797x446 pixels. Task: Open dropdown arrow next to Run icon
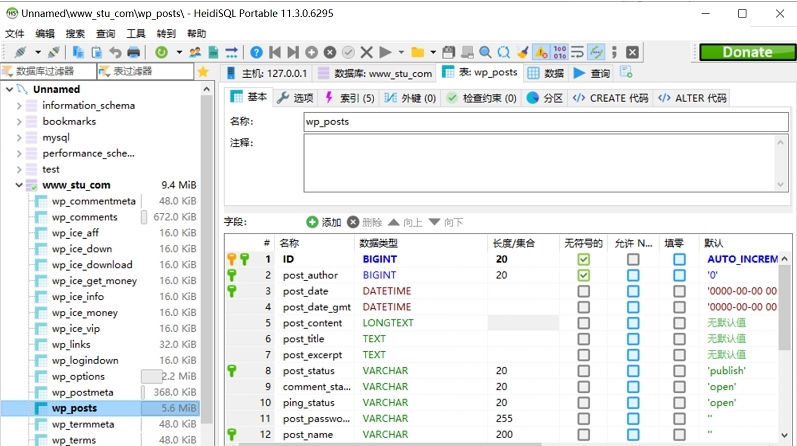[x=401, y=52]
